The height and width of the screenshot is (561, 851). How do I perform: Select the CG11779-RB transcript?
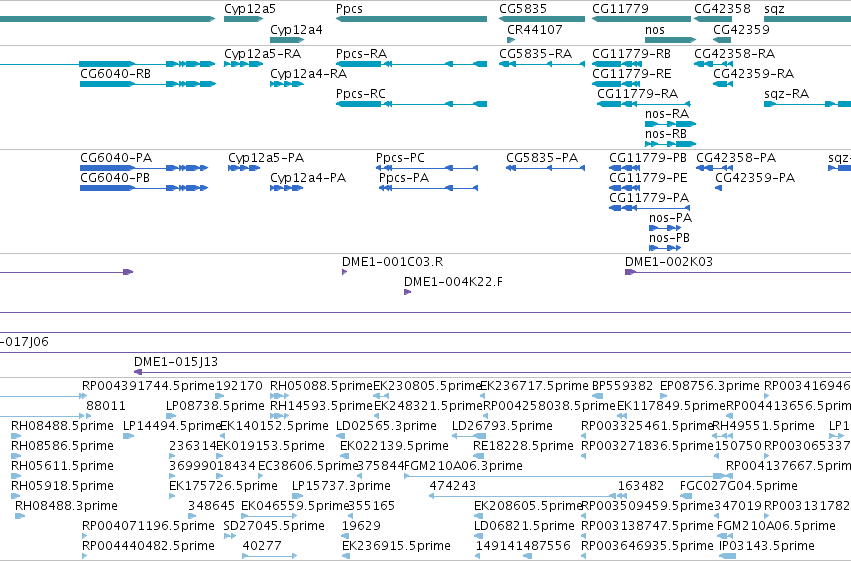(x=617, y=64)
